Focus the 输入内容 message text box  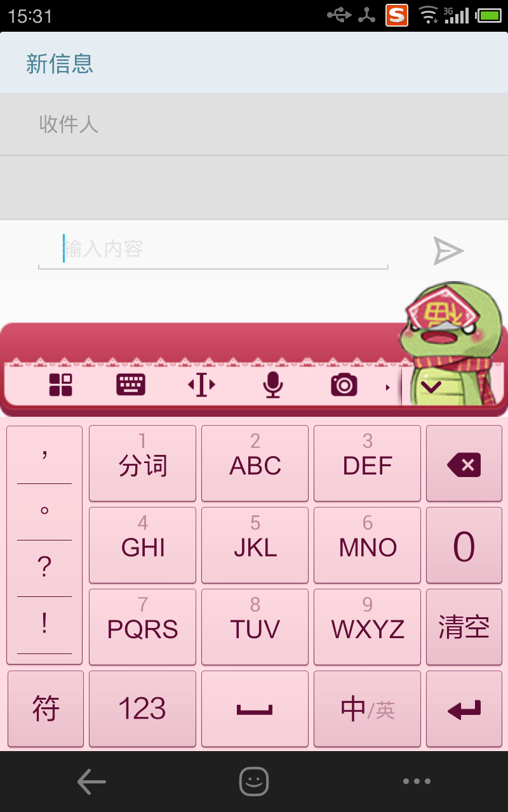click(x=213, y=250)
